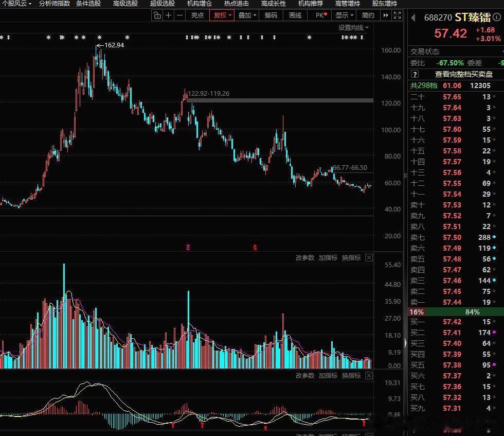Enter fullscreen chart with the expand icon

(397, 15)
